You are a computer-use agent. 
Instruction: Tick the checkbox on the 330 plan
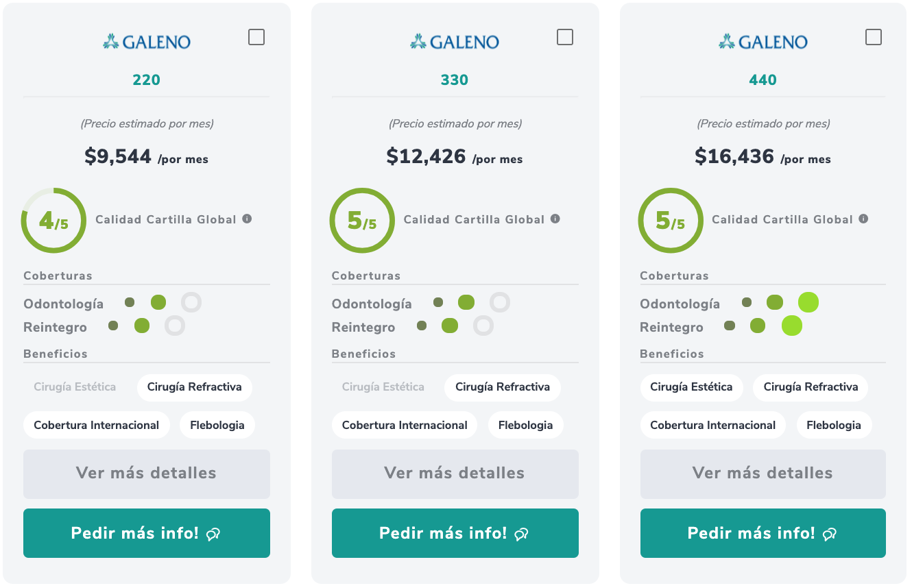565,37
